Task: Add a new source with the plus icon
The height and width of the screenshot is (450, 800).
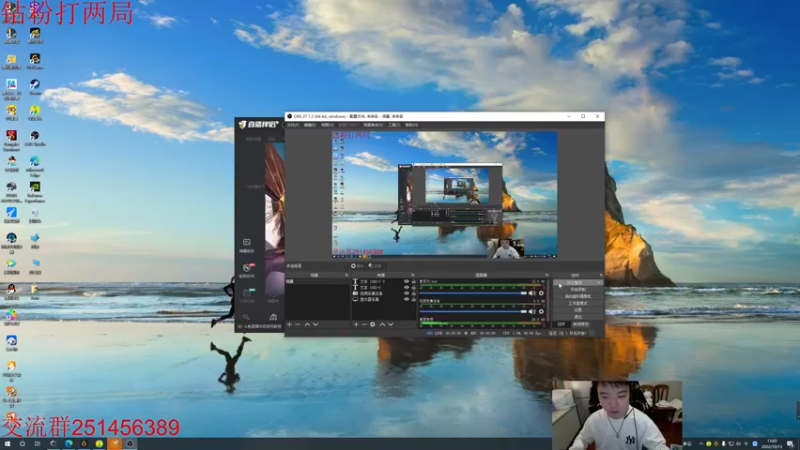Action: pos(356,324)
